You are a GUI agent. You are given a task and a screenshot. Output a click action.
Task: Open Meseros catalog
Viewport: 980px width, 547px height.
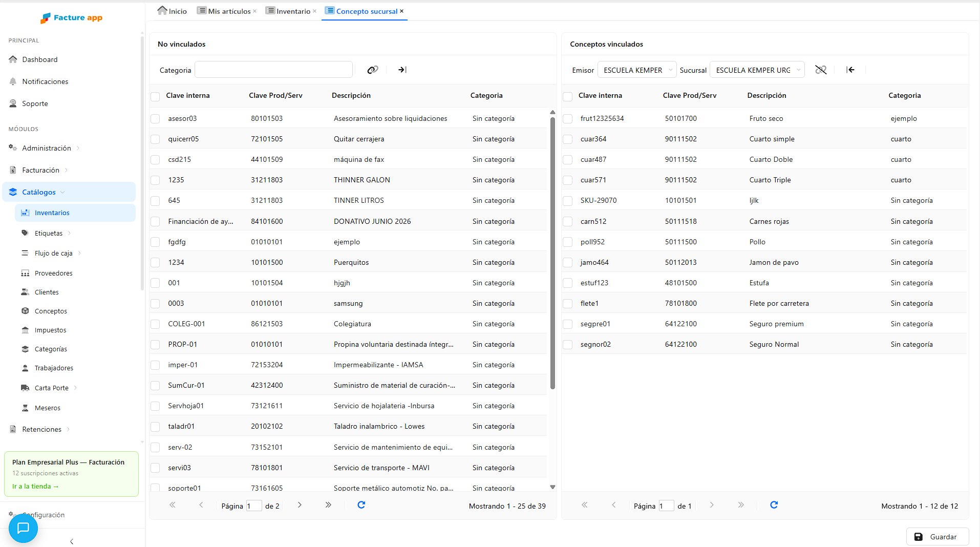pyautogui.click(x=48, y=408)
